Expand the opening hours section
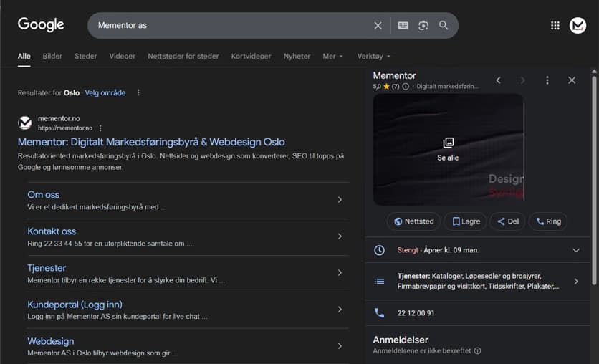599x364 pixels. 576,250
